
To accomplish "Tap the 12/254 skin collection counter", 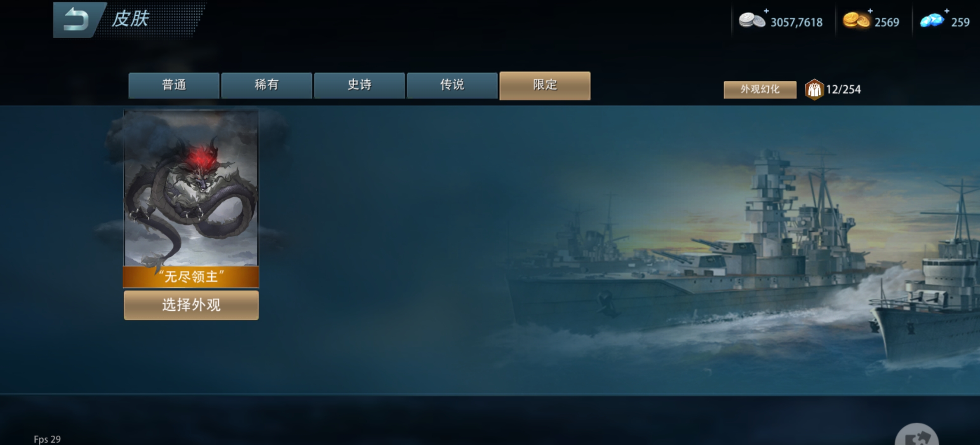I will pos(843,89).
